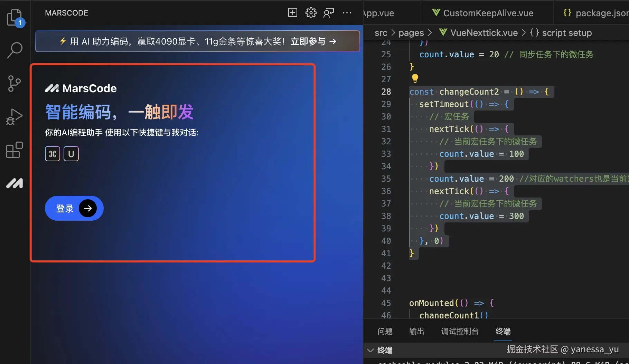Click the ⌘ shortcut key badge
Image resolution: width=629 pixels, height=364 pixels.
[x=53, y=154]
